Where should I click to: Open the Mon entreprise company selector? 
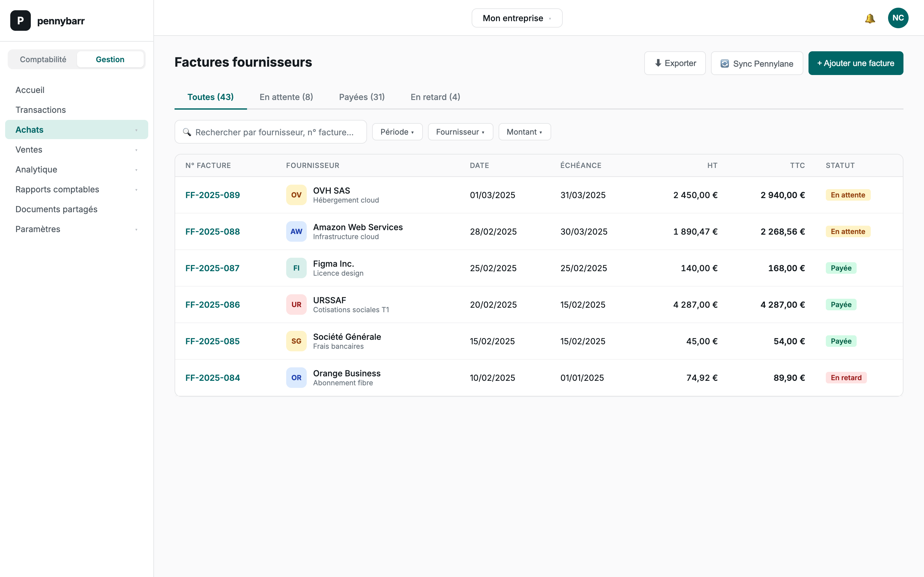517,18
